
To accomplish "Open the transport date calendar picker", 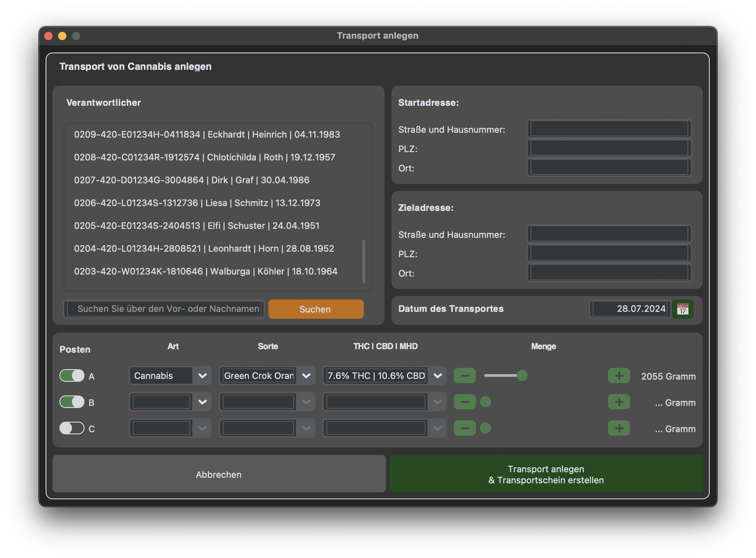I will (x=682, y=309).
